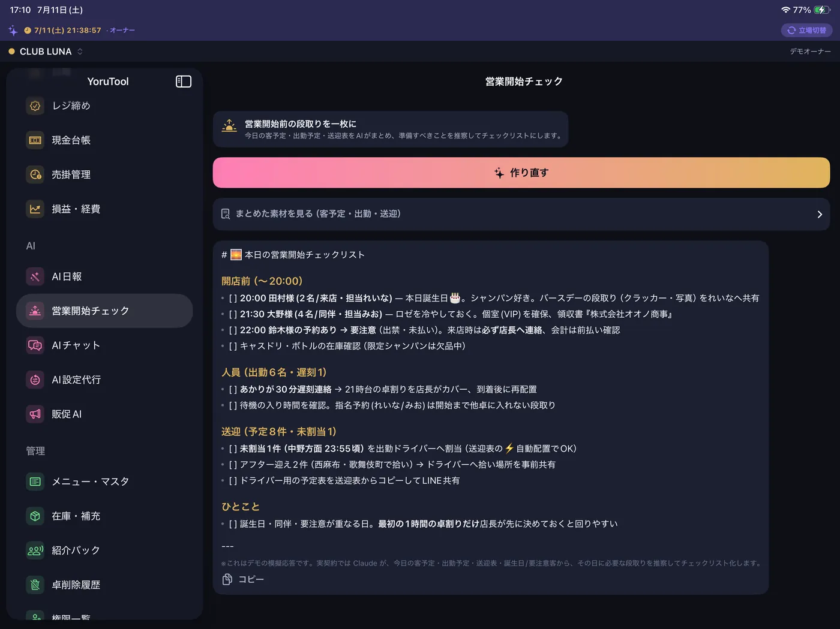Click the 売掛管理 receivables icon
Screen dimensions: 840x629
35,174
